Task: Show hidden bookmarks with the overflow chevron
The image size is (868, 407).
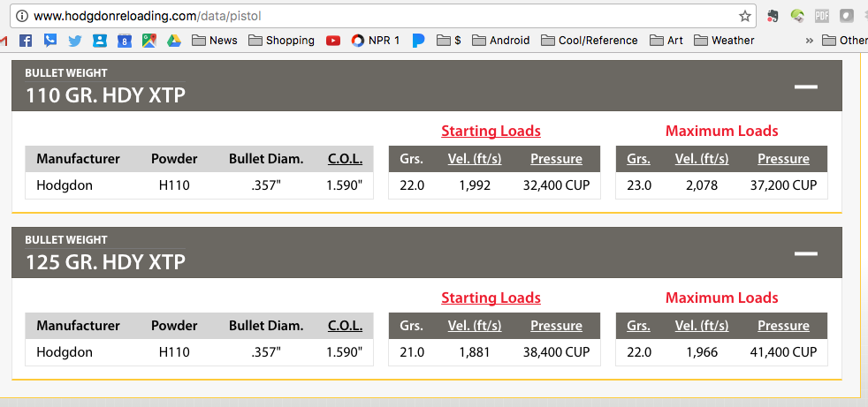Action: pos(809,41)
